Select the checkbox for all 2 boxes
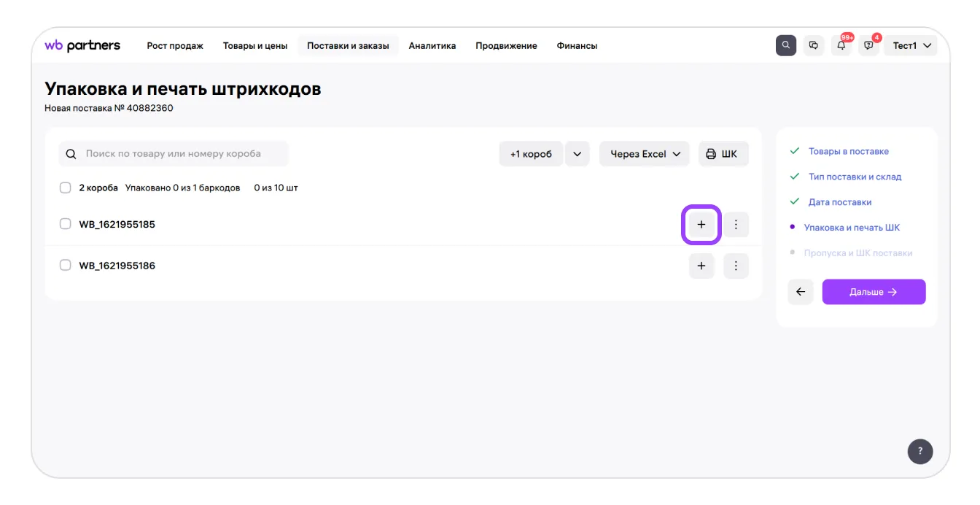Screen dimensions: 980x505 coord(66,188)
